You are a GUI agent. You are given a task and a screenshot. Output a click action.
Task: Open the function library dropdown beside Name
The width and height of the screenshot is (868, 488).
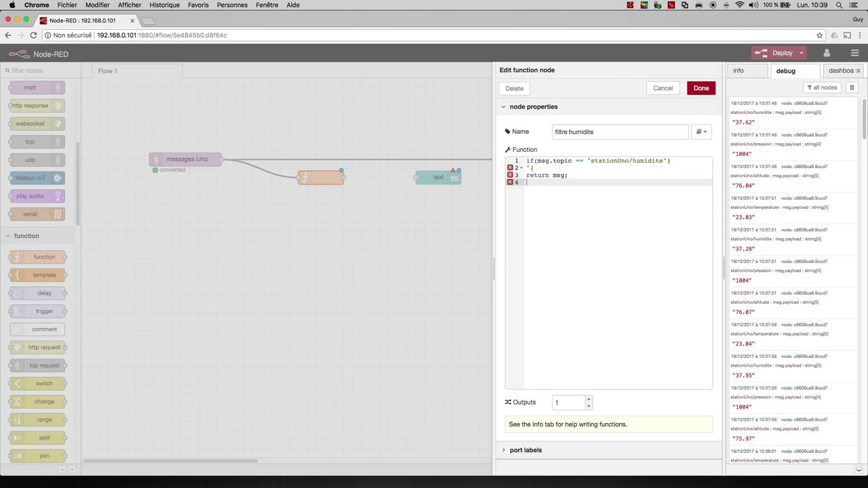(701, 131)
